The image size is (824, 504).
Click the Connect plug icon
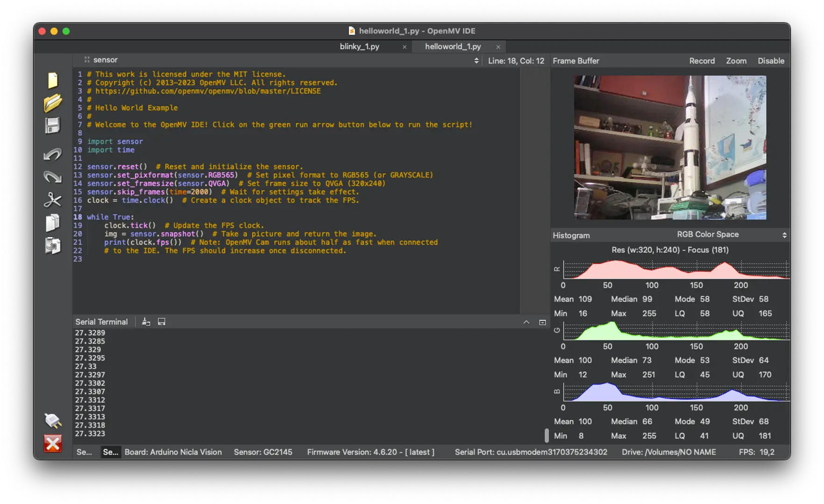[x=53, y=420]
